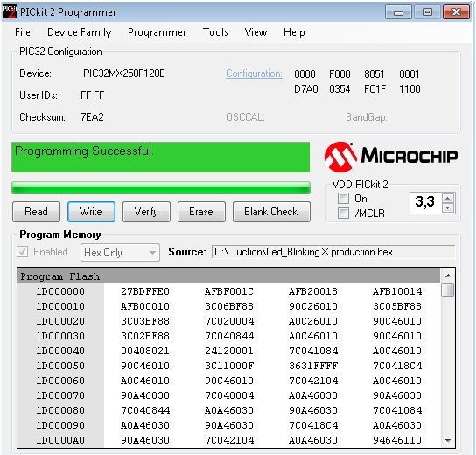This screenshot has height=455, width=476.
Task: Click the Erase button
Action: click(201, 212)
